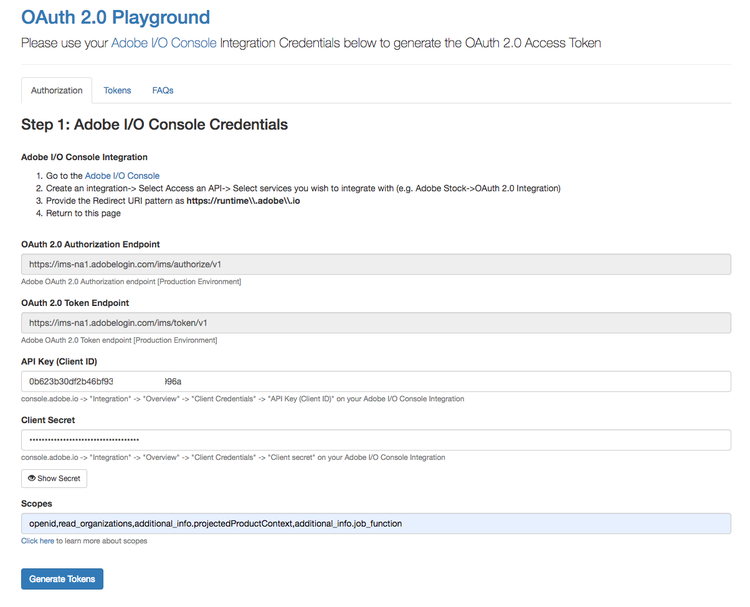Click the Scopes label
Screen dimensions: 750x607
click(x=36, y=504)
